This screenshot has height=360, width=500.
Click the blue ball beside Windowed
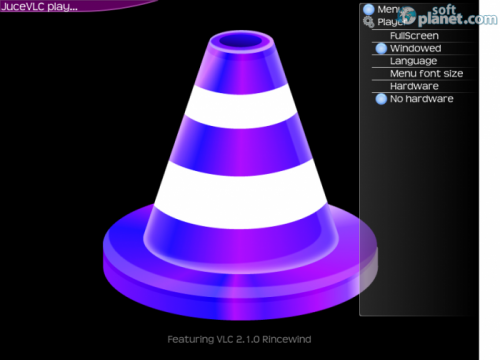click(381, 49)
